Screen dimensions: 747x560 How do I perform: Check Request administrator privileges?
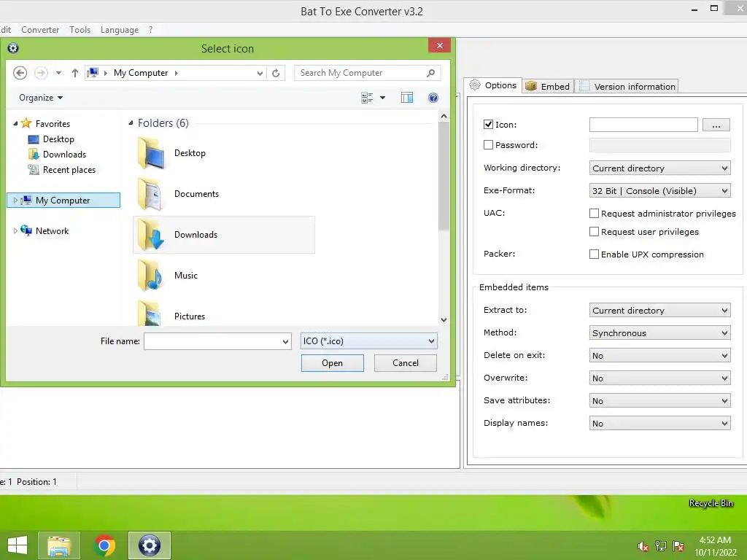pyautogui.click(x=594, y=214)
